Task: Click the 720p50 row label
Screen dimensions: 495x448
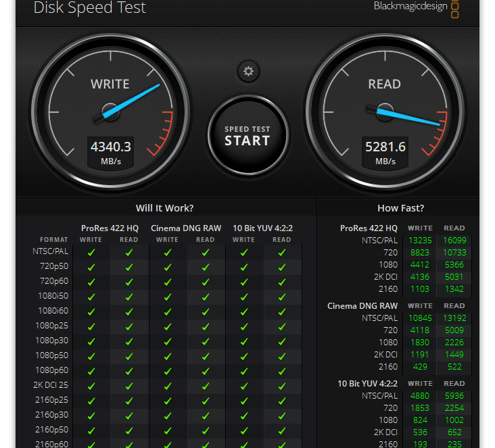Action: click(54, 266)
